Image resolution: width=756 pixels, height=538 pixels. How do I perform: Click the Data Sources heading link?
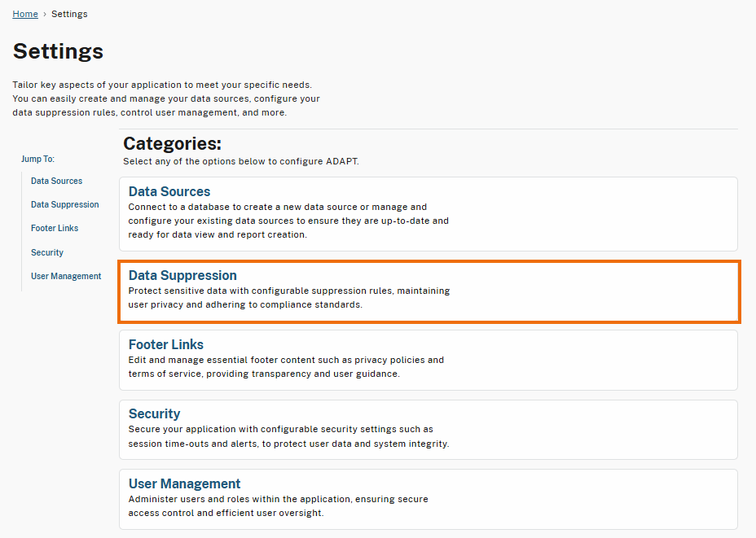169,191
